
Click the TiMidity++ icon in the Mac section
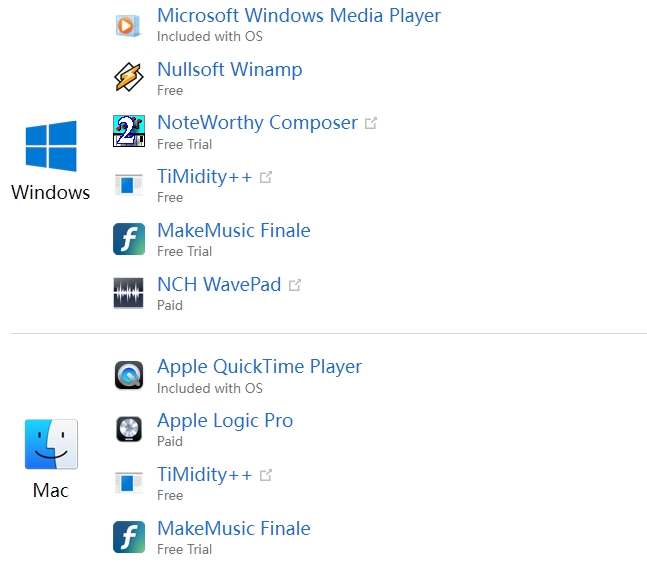click(129, 483)
